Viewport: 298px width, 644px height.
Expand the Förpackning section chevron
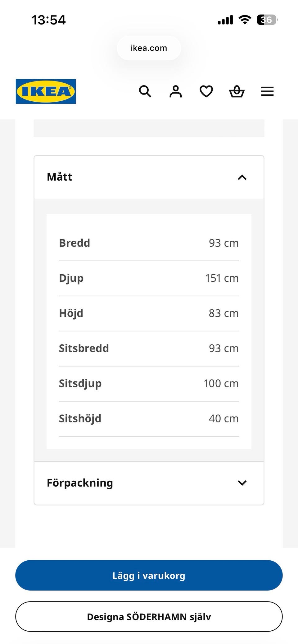242,483
